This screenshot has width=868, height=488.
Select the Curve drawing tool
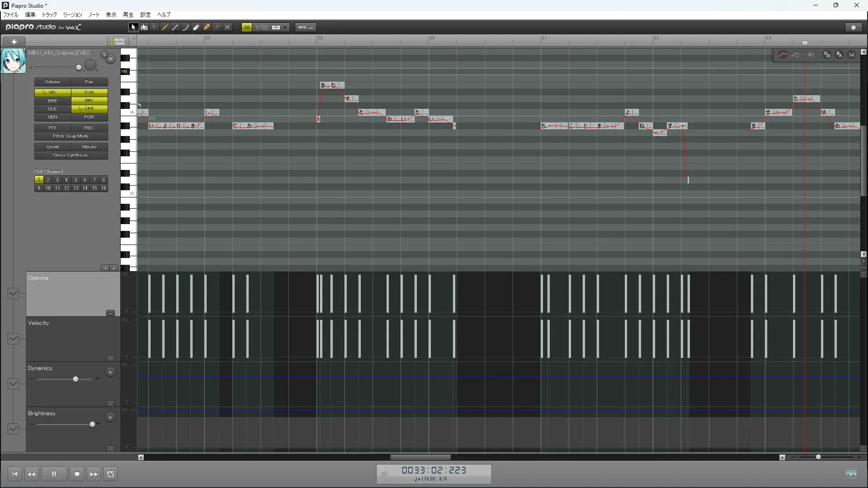186,28
